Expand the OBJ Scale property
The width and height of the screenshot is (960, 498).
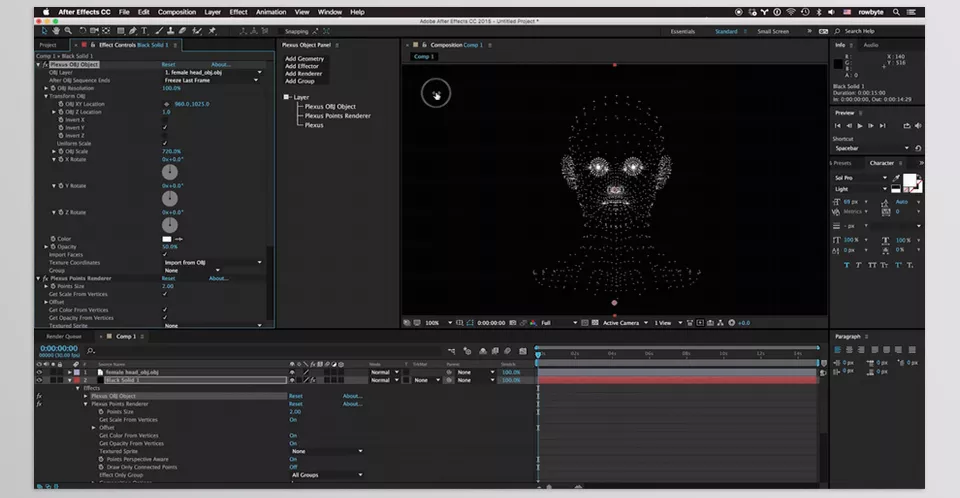point(54,151)
